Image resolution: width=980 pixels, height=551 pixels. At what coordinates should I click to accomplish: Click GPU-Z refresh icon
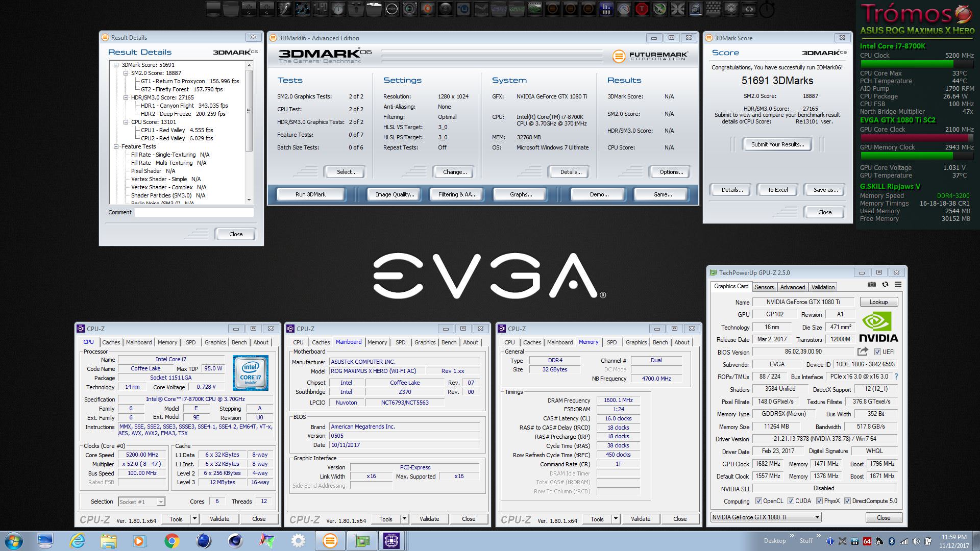885,284
